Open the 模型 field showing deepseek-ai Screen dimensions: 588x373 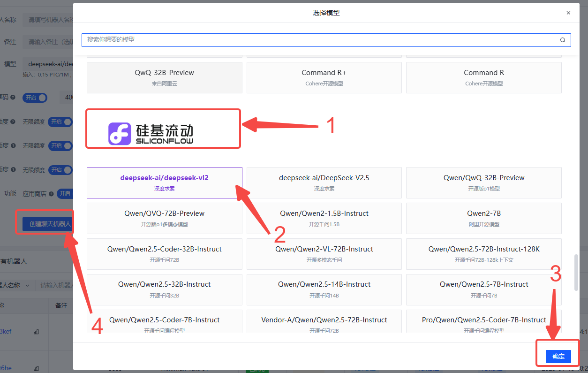pos(48,64)
